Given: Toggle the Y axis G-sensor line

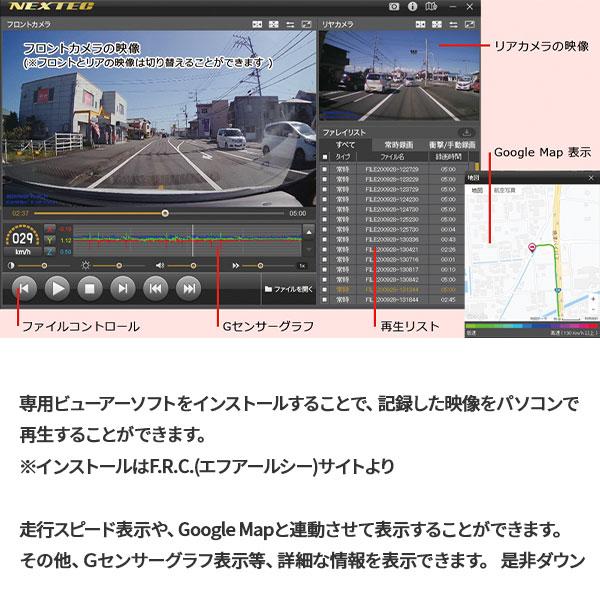Looking at the screenshot, I should click(x=50, y=240).
